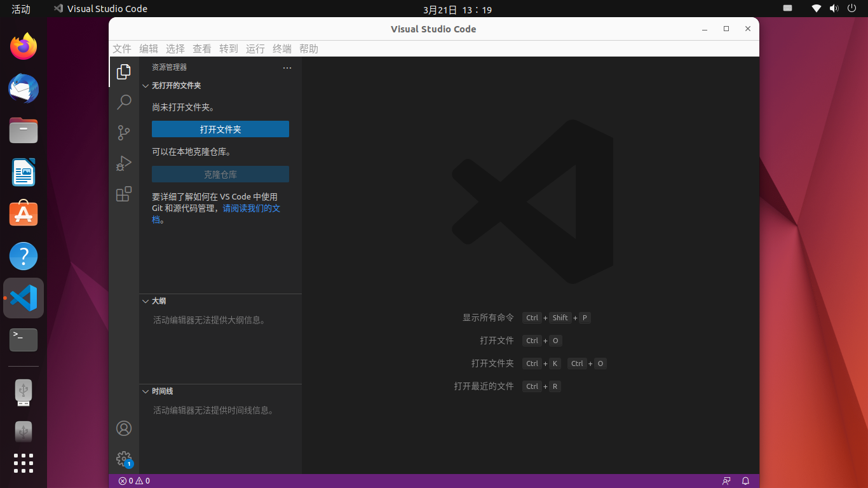Open the clock showing 3月21日 13:19
The height and width of the screenshot is (488, 868).
point(458,10)
